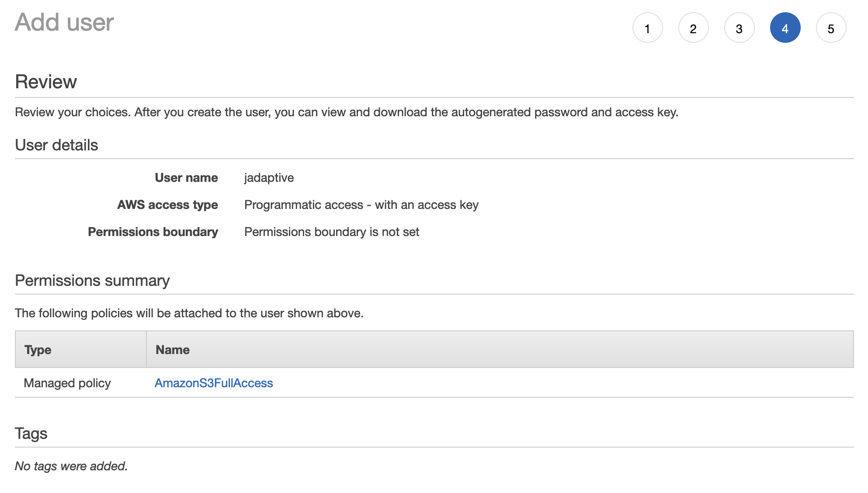Click the Tags section heading
The width and height of the screenshot is (868, 493).
point(31,434)
